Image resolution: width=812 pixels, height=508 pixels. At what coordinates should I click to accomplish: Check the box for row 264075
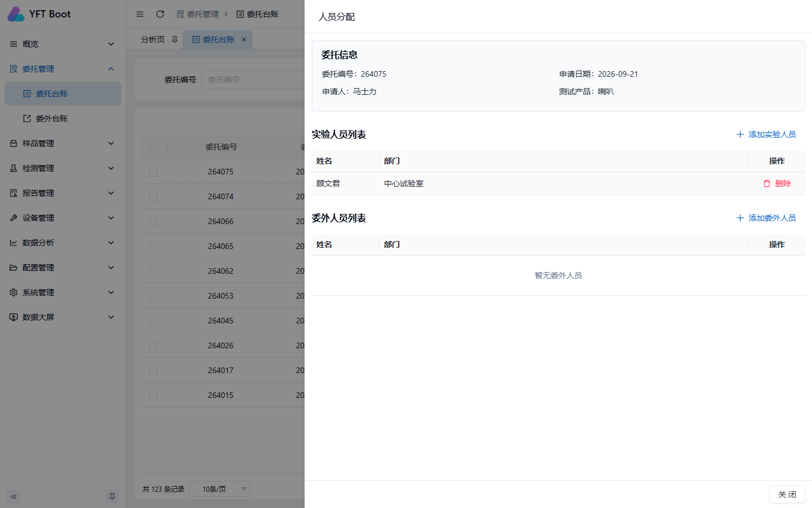click(x=153, y=172)
